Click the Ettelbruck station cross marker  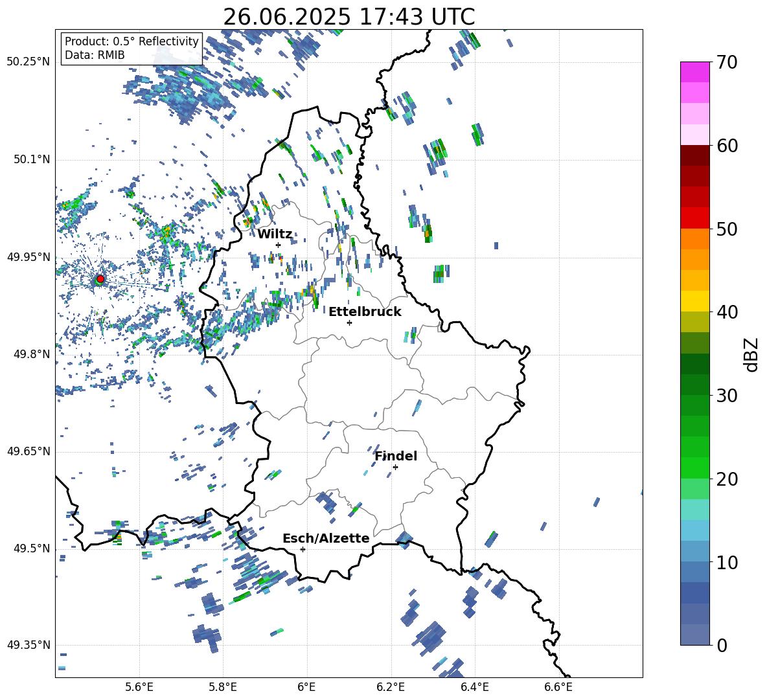[x=349, y=322]
